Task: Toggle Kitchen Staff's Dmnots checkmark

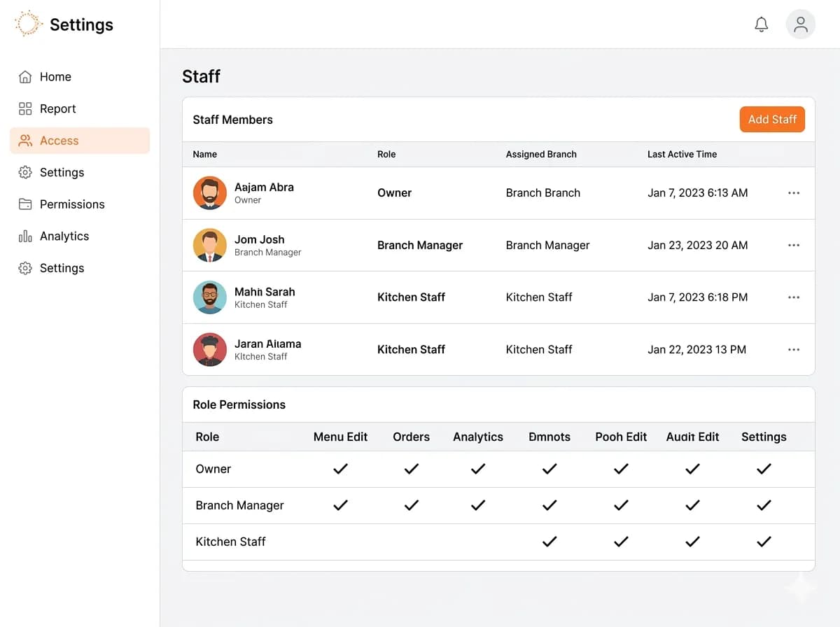Action: tap(549, 542)
